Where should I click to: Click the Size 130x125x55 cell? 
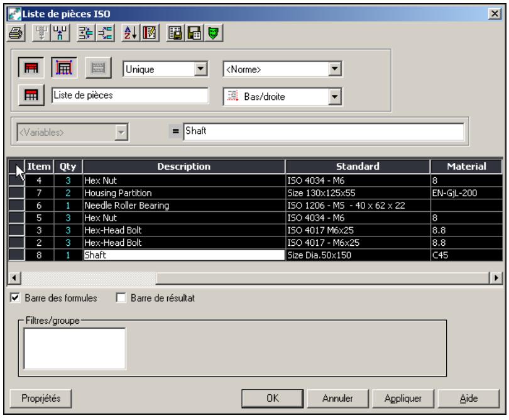pyautogui.click(x=358, y=193)
